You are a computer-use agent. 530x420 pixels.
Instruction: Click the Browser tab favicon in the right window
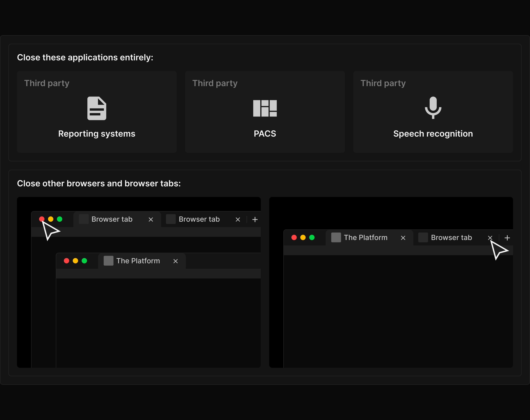click(423, 237)
